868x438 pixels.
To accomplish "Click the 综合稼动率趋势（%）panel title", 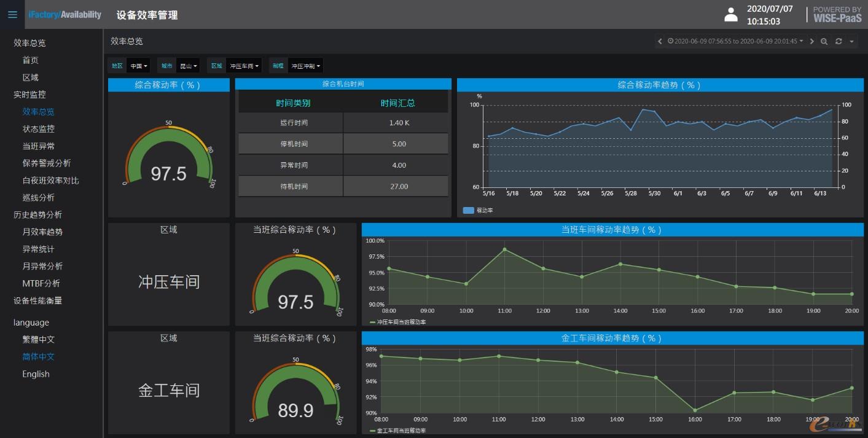I will pos(660,85).
